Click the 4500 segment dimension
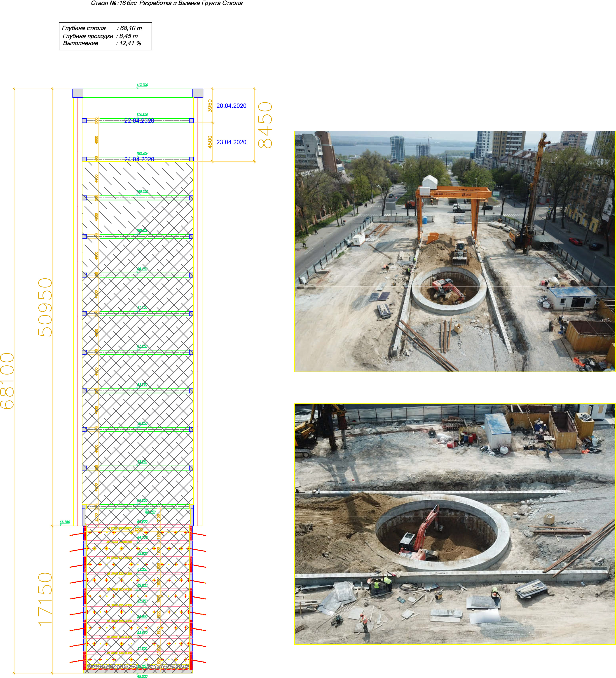Image resolution: width=616 pixels, height=678 pixels. click(210, 142)
